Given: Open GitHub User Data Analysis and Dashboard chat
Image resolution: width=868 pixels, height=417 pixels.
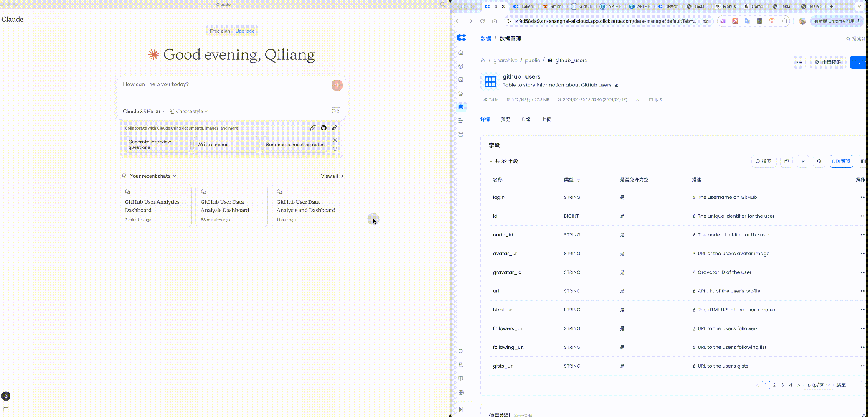Looking at the screenshot, I should pos(307,206).
